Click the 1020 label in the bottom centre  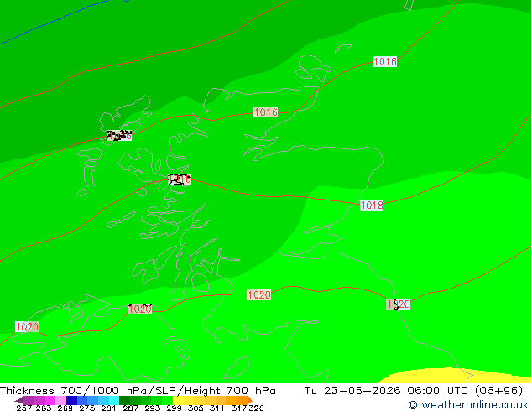(x=259, y=294)
